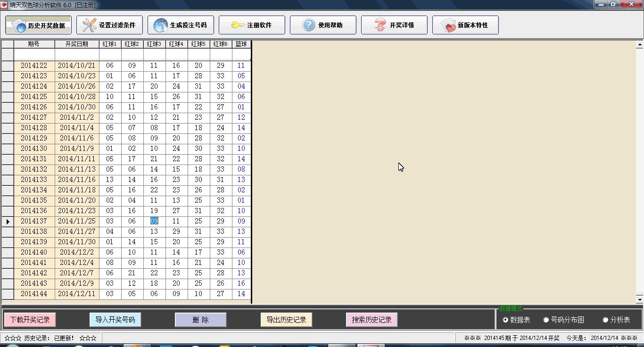Click the scrollbar down arrow

point(640,299)
